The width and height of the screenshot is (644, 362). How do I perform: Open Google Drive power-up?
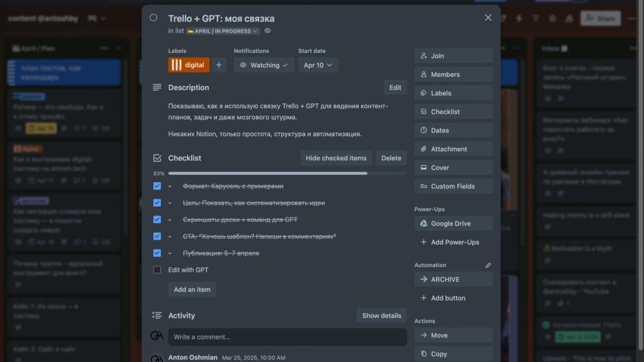(x=453, y=223)
